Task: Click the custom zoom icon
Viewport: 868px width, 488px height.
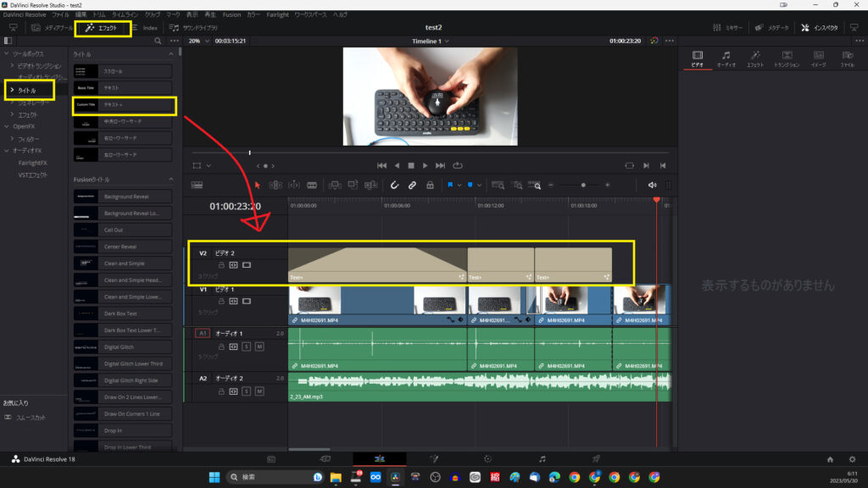Action: point(535,186)
